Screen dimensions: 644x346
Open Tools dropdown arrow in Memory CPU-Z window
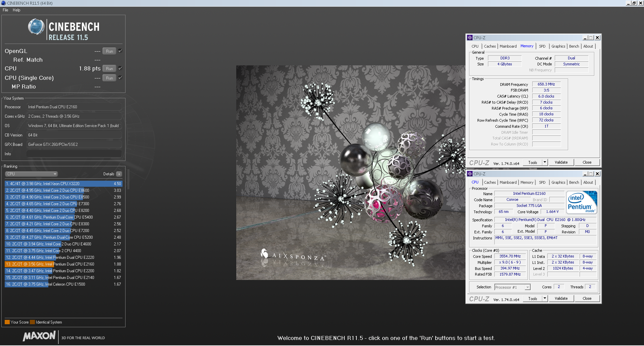(x=545, y=162)
